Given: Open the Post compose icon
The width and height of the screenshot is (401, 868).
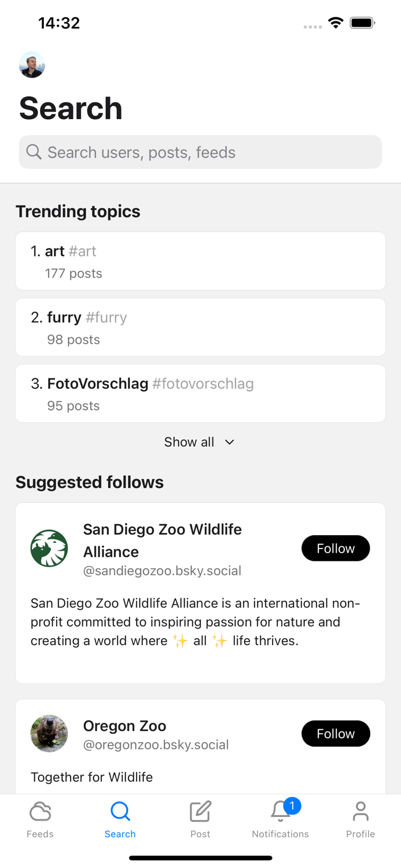Looking at the screenshot, I should click(200, 812).
